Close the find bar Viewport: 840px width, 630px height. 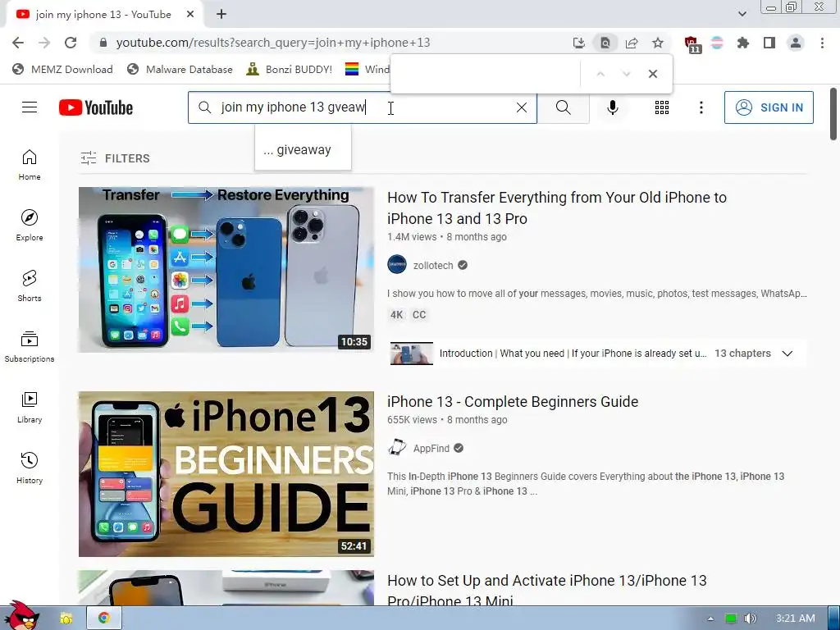652,74
